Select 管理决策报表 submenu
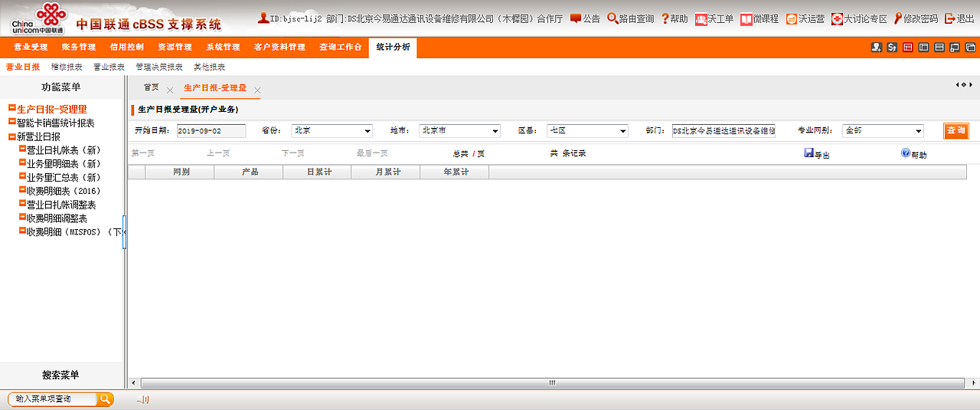Image resolution: width=980 pixels, height=410 pixels. click(x=159, y=67)
